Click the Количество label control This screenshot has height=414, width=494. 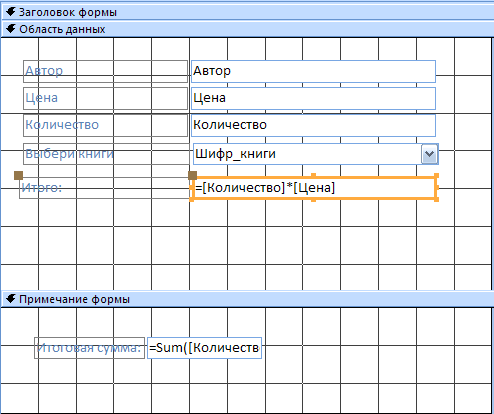tap(105, 126)
